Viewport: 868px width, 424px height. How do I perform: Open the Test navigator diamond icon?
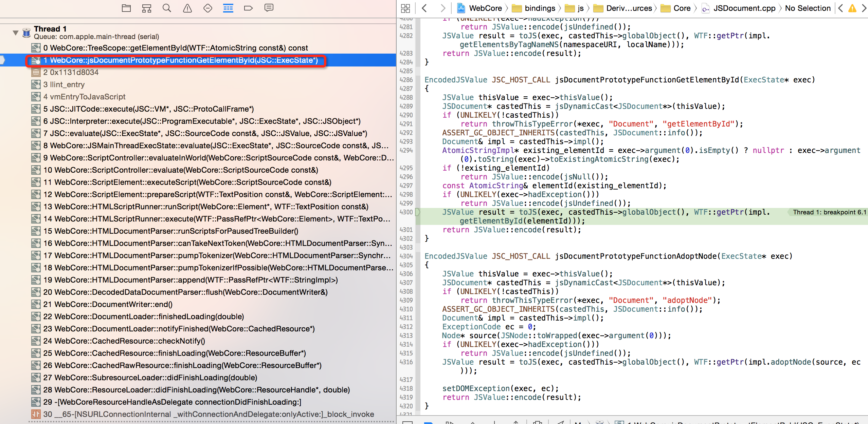tap(208, 8)
